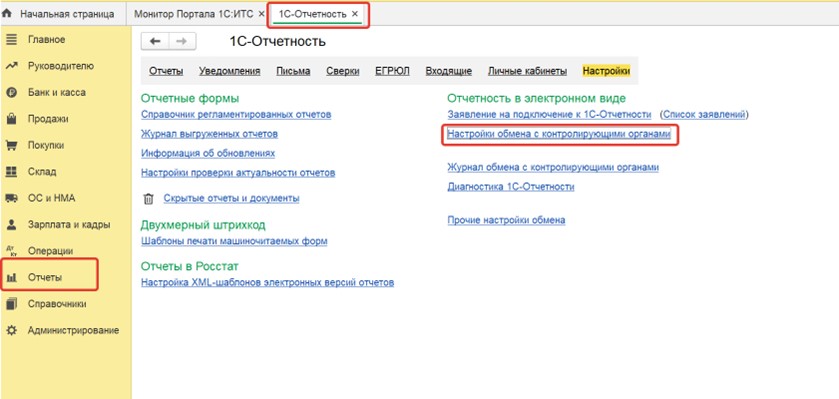Screen dimensions: 839x399
Task: Click the Администрирование gear icon
Action: (x=11, y=331)
